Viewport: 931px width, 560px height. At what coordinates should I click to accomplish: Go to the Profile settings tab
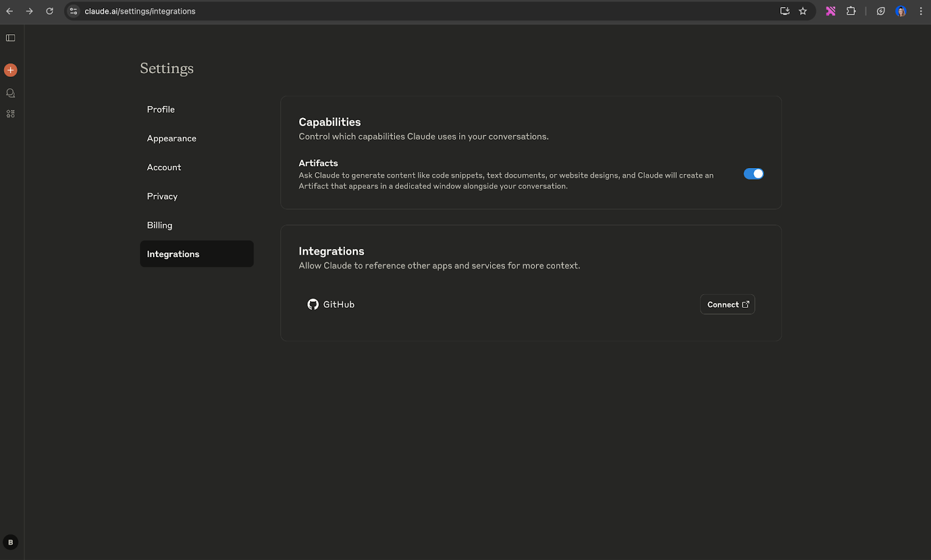161,109
